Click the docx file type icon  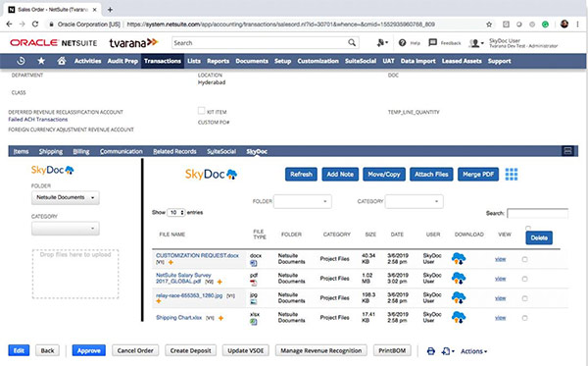pyautogui.click(x=254, y=264)
